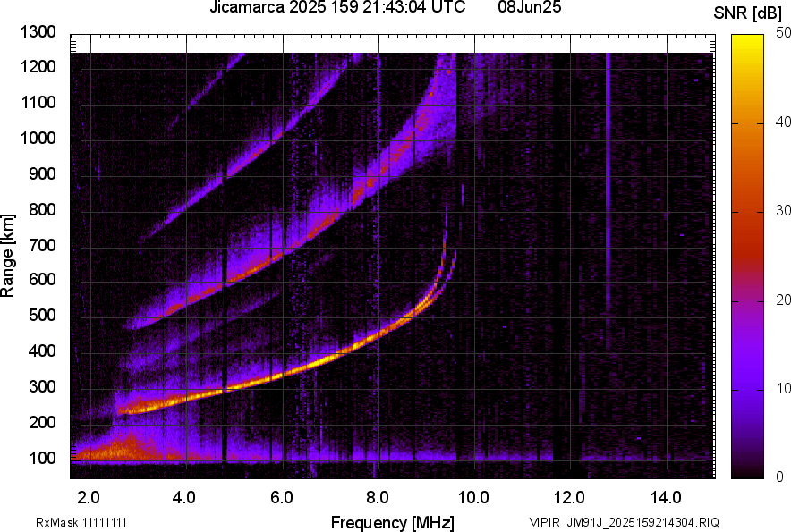Click the 6.0 frequency tick label
This screenshot has width=791, height=532.
[x=282, y=498]
